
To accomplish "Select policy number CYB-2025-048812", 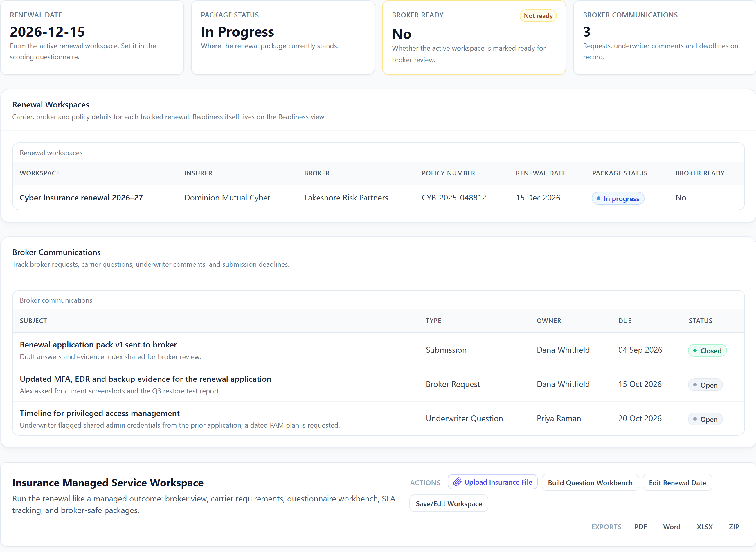I will tap(454, 198).
